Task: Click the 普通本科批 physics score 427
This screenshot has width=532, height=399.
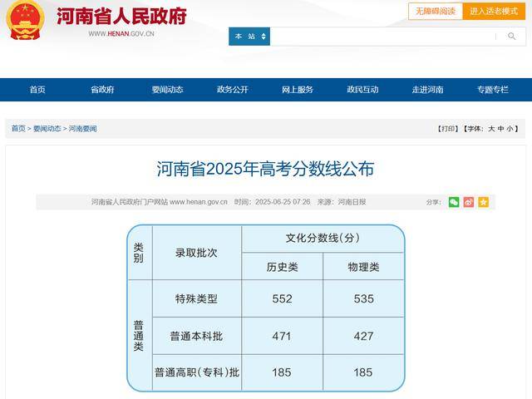Action: (364, 336)
